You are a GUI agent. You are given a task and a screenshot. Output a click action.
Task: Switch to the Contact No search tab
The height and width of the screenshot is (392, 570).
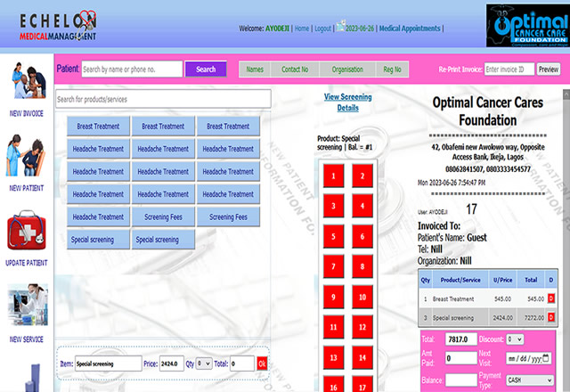tap(295, 69)
